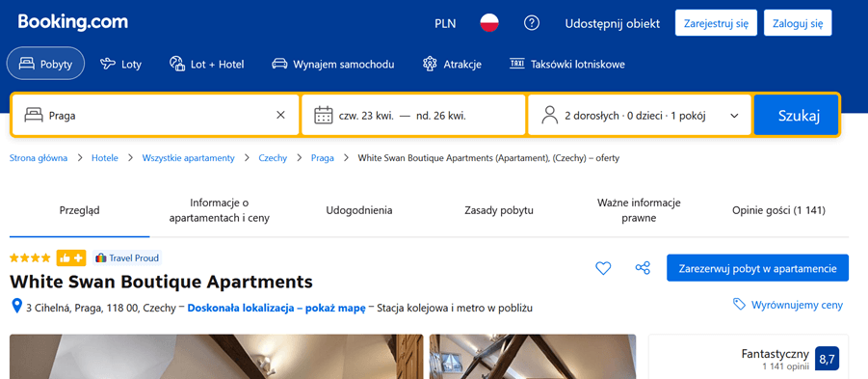Select Atrakcje navigation item
The width and height of the screenshot is (868, 379).
point(452,64)
